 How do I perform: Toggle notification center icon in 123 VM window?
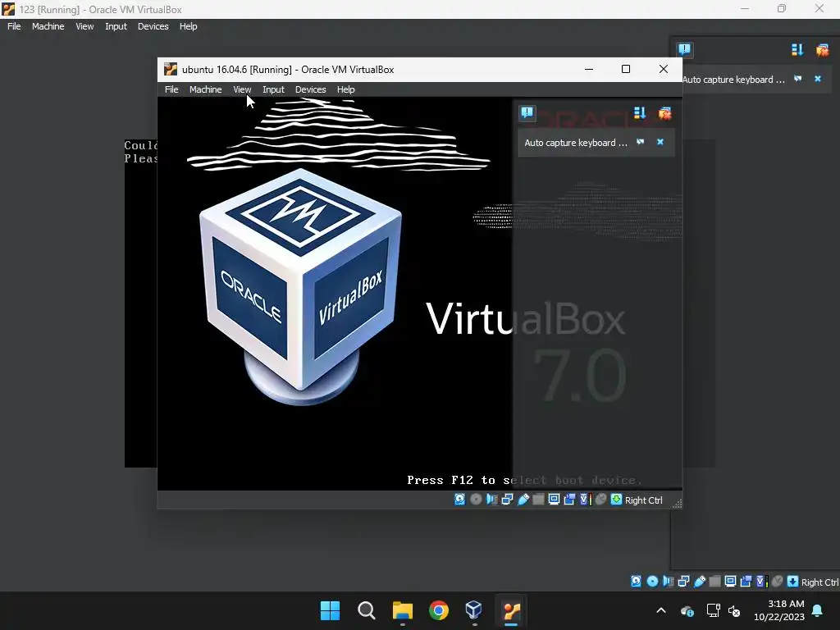click(x=685, y=49)
